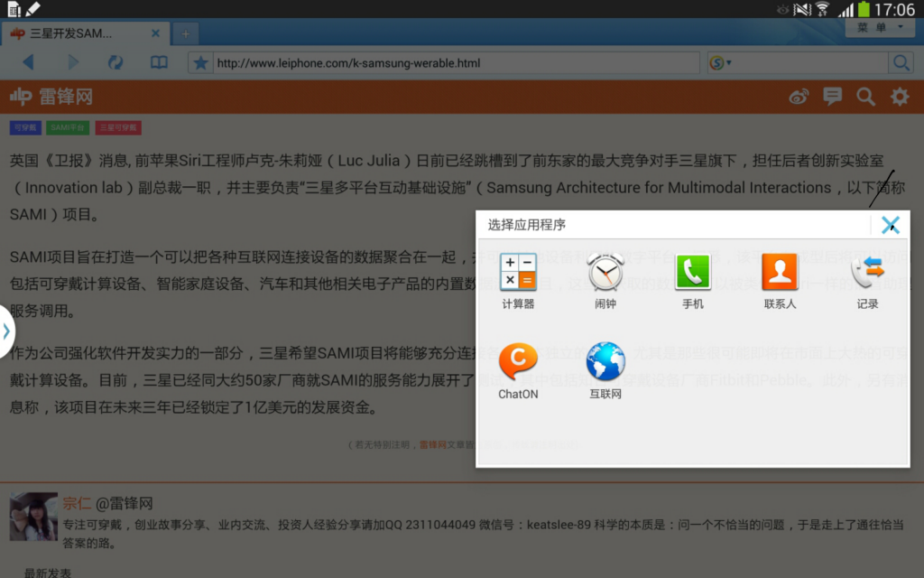This screenshot has height=578, width=924.
Task: Open author 宗仁 profile link
Action: click(77, 503)
